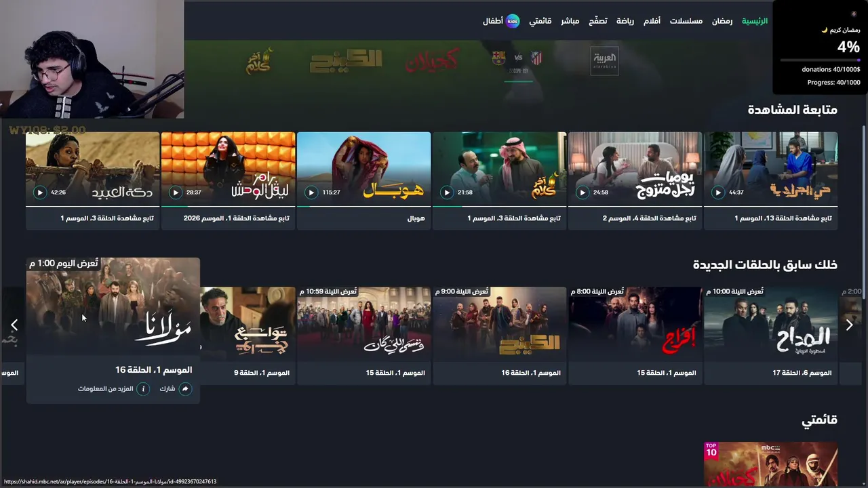Select the الكينج logo in hero carousel
This screenshot has width=868, height=488.
pos(346,61)
